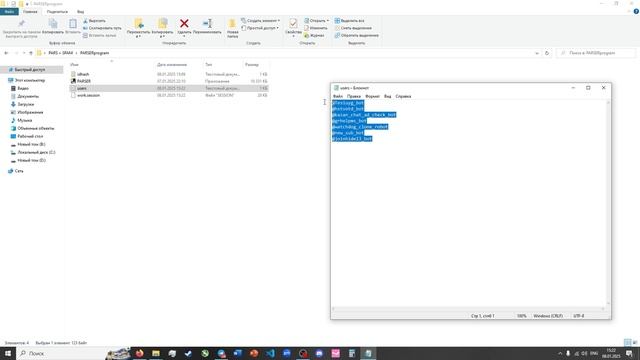Screen dimensions: 640x360
Task: Open the address bar history dropdown
Action: point(537,53)
